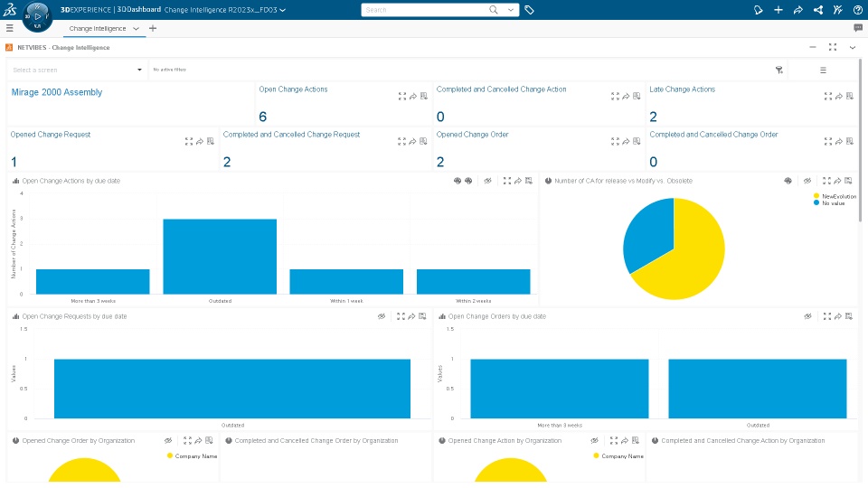Toggle visibility on Opened Change Order by Organization

tap(168, 440)
